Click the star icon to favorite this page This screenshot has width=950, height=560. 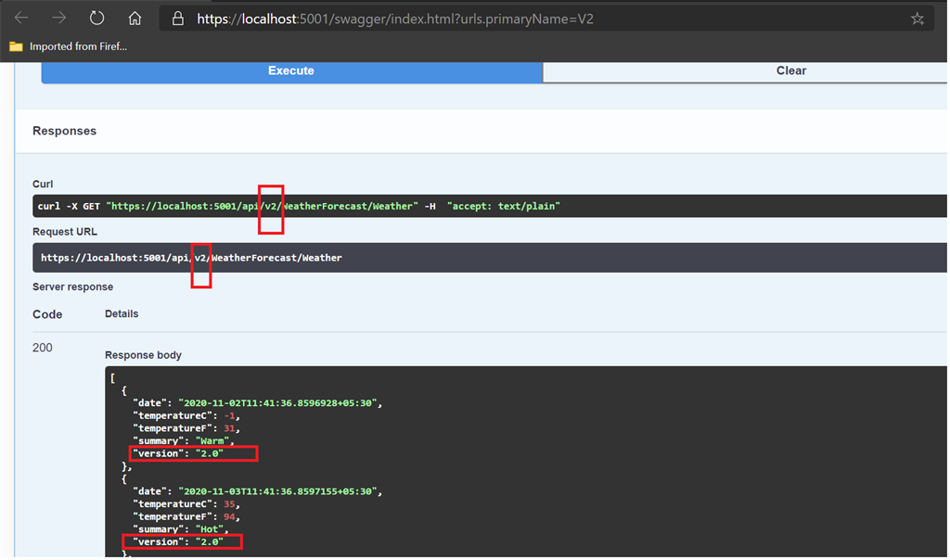point(918,18)
